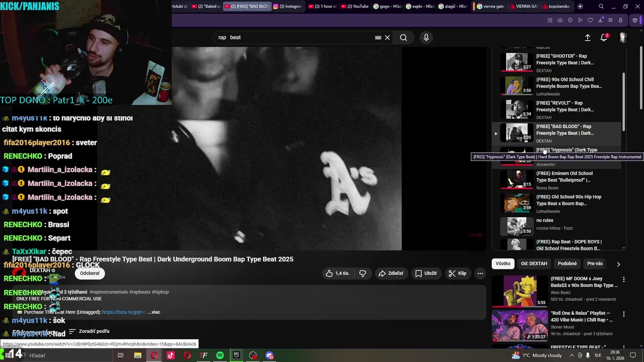The image size is (644, 362).
Task: Click the Opera edit note icon
Action: 550,20
